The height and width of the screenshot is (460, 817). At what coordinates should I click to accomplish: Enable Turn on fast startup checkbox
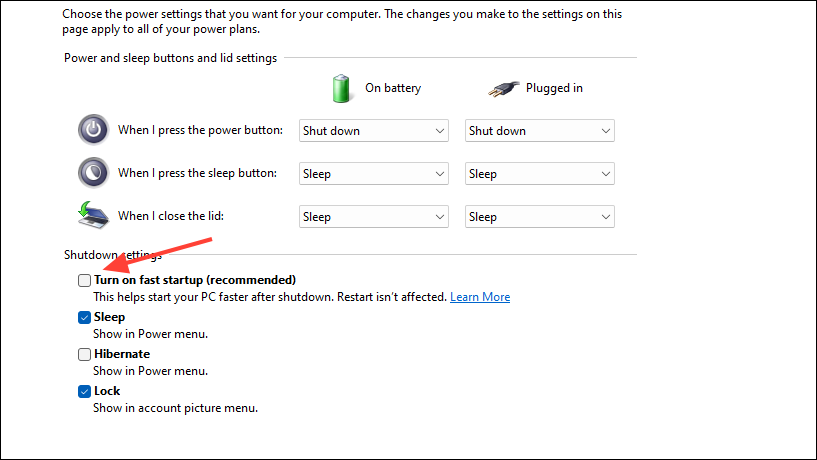pyautogui.click(x=84, y=280)
